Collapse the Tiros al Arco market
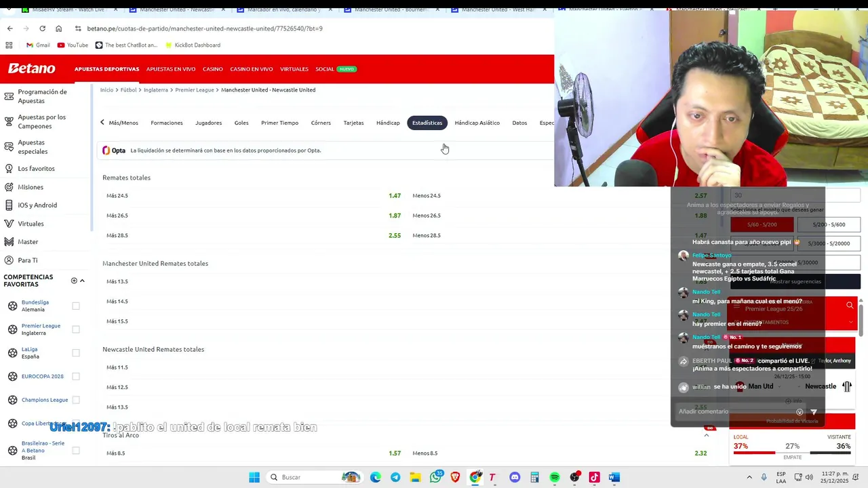Image resolution: width=868 pixels, height=488 pixels. [706, 435]
